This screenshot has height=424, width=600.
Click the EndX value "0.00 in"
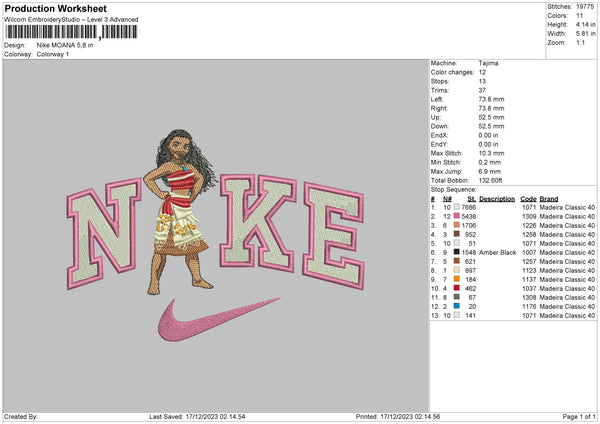488,135
